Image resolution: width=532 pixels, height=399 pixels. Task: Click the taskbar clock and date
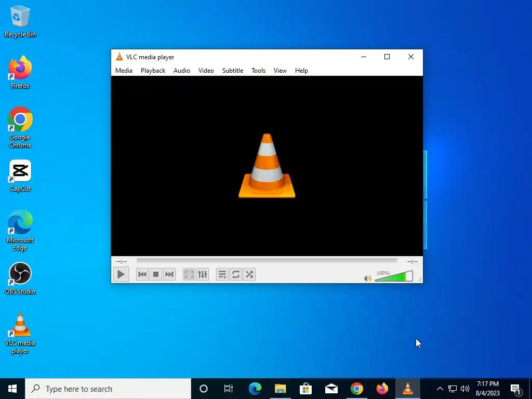tap(488, 389)
